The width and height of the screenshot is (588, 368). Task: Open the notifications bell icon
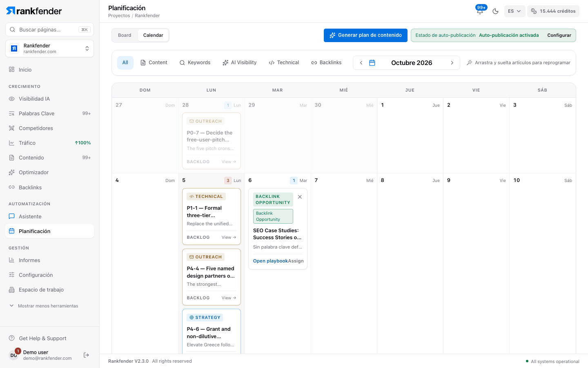pos(480,11)
